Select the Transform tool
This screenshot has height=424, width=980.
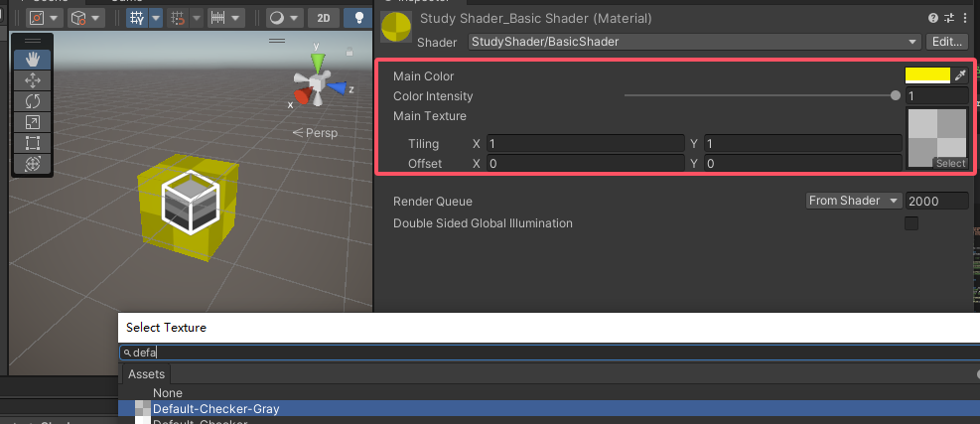coord(32,163)
